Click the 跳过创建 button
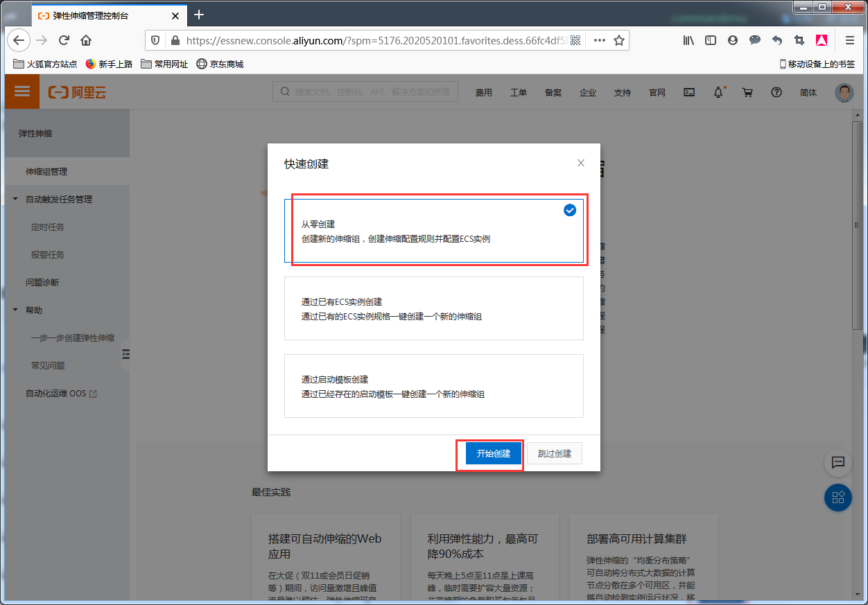The width and height of the screenshot is (868, 605). [x=554, y=454]
